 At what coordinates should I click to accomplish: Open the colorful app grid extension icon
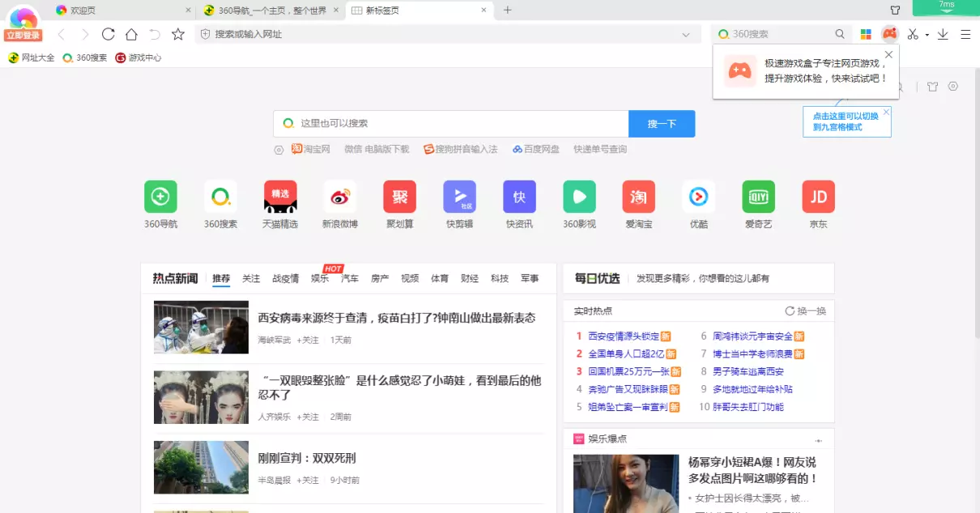(x=866, y=34)
